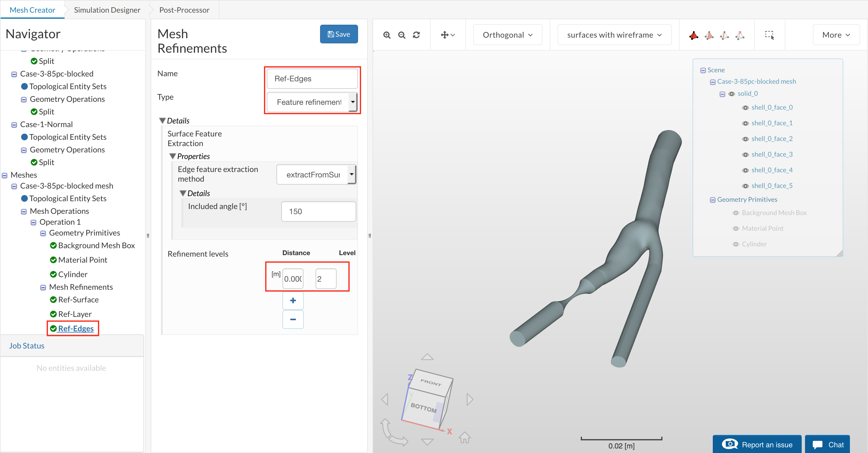Click the zoom in magnifier icon
Screen dimensions: 868x453
point(386,35)
